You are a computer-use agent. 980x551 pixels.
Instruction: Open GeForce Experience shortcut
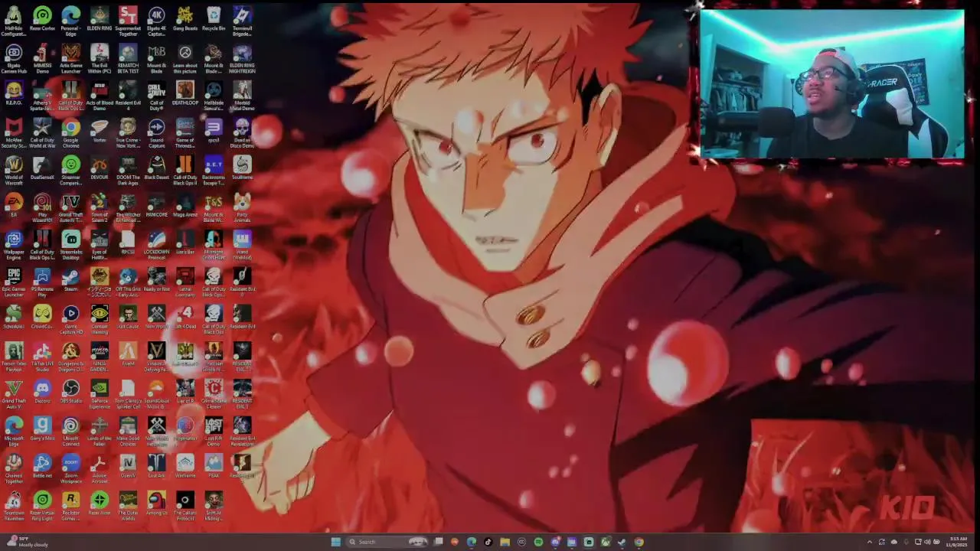click(100, 395)
